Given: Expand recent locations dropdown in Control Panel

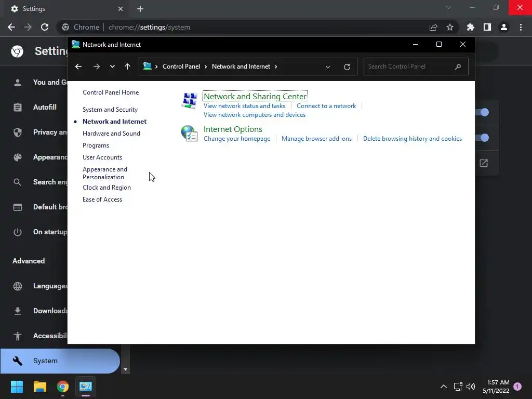Looking at the screenshot, I should [x=112, y=66].
